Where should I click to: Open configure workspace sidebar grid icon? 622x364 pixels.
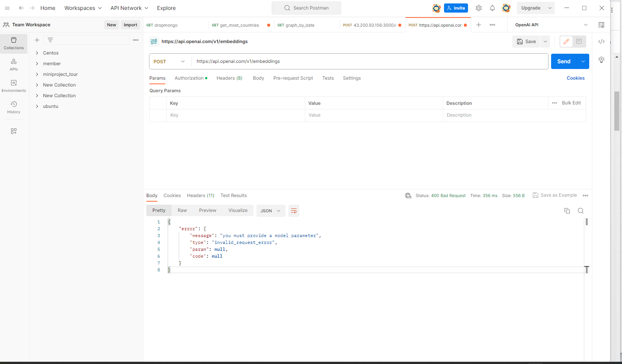click(14, 131)
